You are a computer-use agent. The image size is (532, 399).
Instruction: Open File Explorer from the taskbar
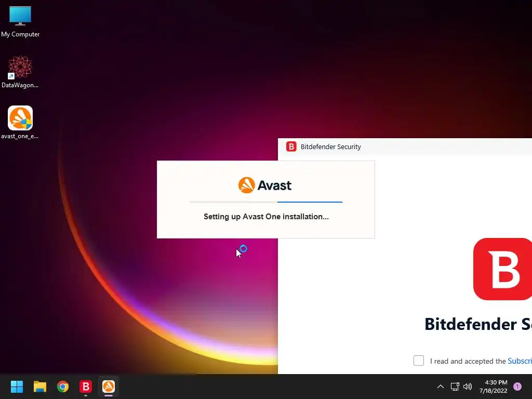(x=39, y=387)
